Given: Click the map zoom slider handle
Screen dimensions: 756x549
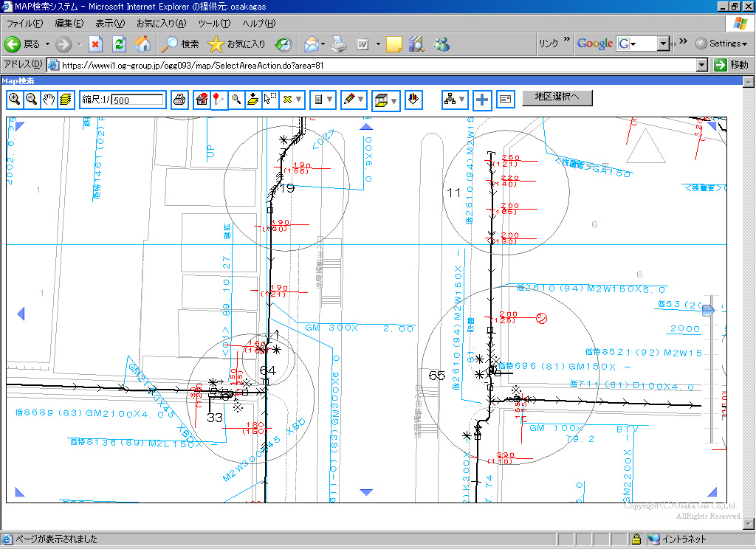Looking at the screenshot, I should [708, 311].
